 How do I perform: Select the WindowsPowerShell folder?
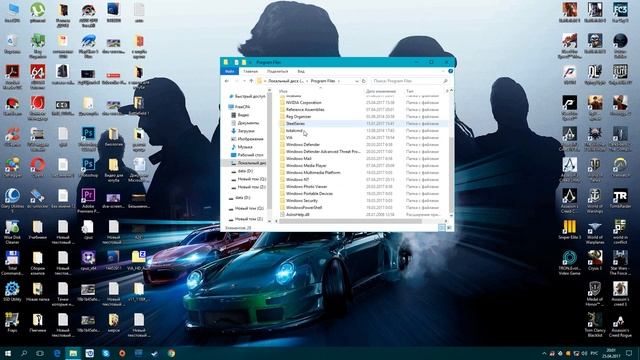(x=304, y=207)
